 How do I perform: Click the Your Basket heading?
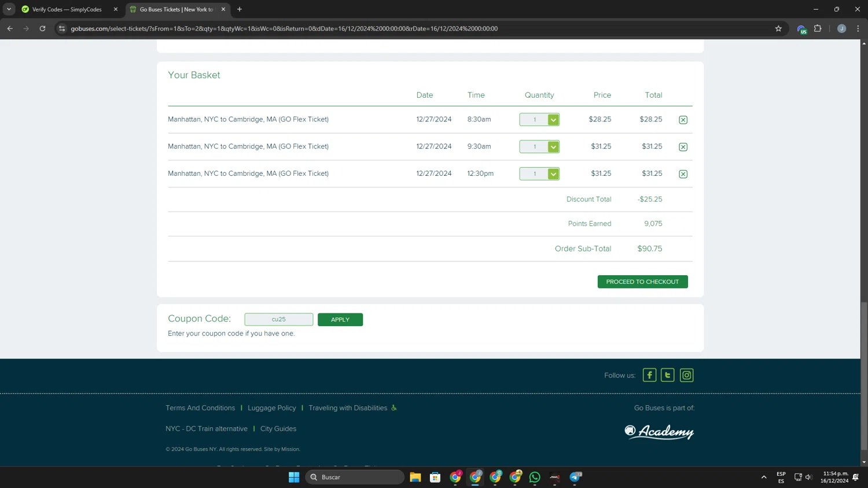(194, 75)
